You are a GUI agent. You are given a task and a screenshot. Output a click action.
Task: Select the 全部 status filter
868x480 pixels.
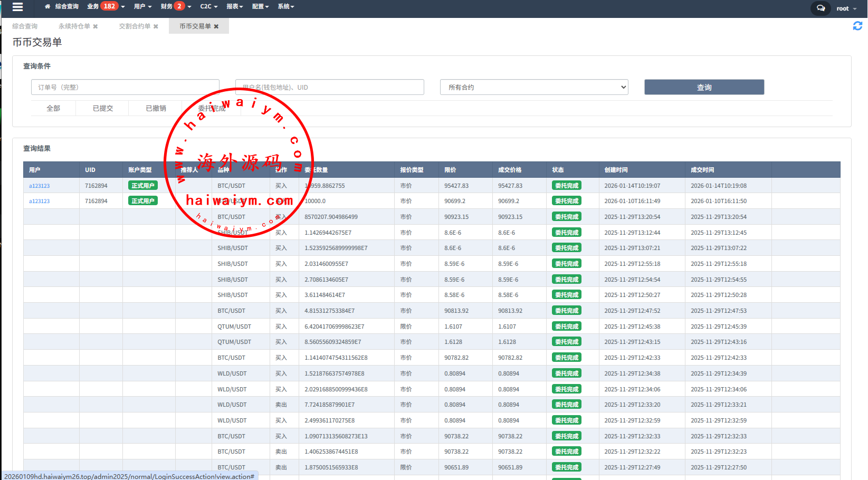pos(53,108)
